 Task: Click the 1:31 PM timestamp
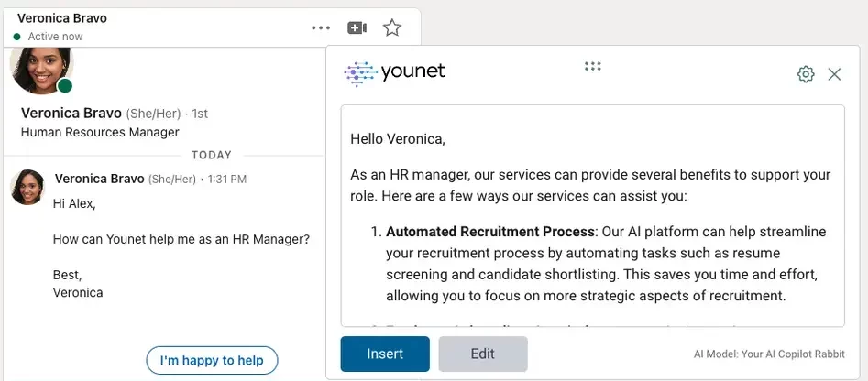pyautogui.click(x=227, y=180)
